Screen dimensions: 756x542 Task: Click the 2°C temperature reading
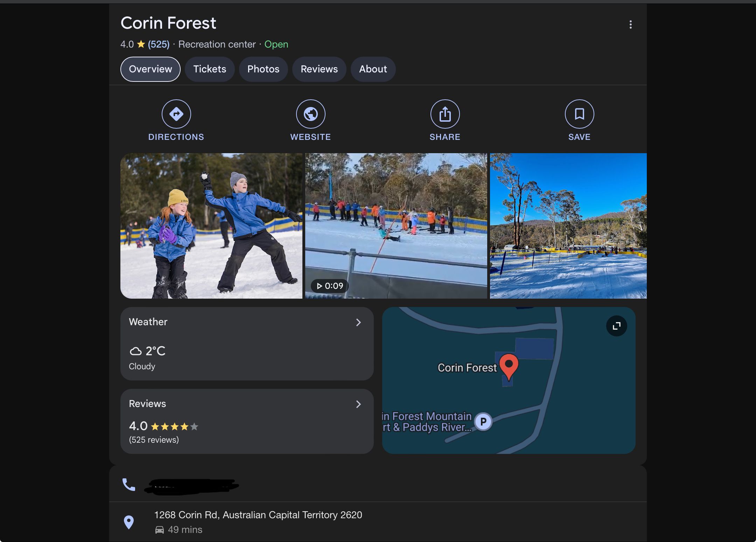pyautogui.click(x=155, y=351)
